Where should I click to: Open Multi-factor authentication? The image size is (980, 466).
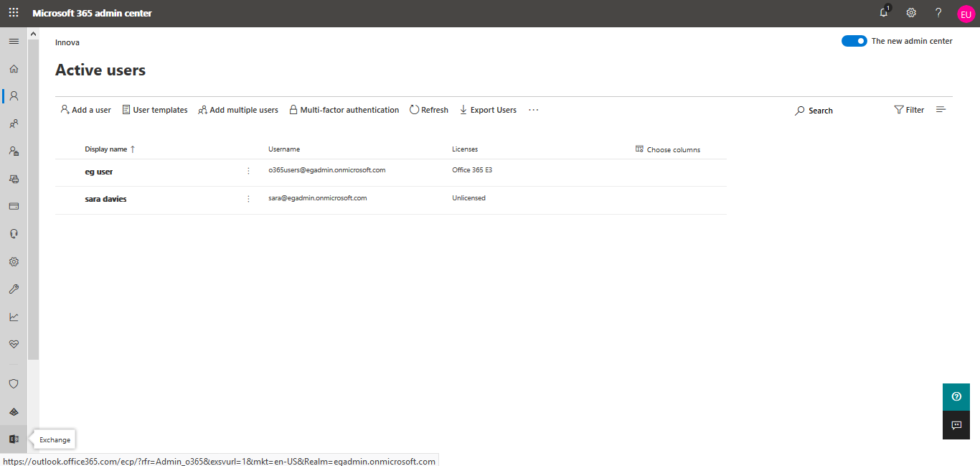[x=344, y=110]
